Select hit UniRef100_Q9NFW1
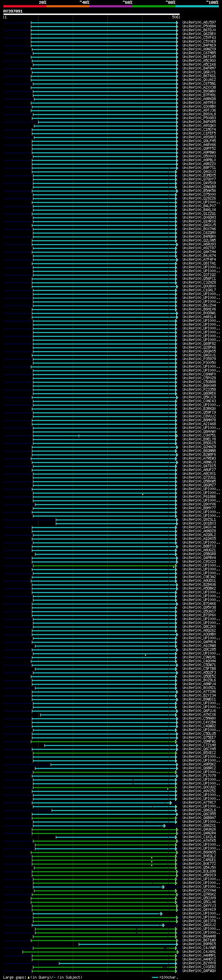Image resolution: width=222 pixels, height=980 pixels. (x=199, y=741)
